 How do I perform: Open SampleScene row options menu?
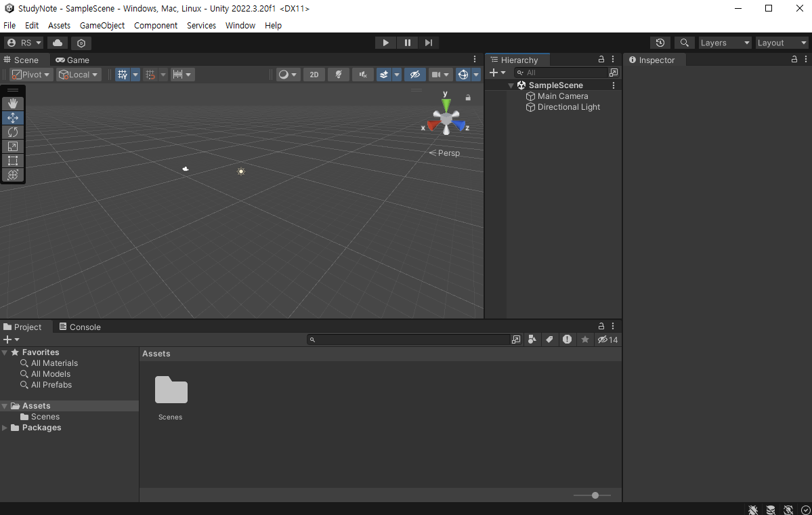coord(614,85)
